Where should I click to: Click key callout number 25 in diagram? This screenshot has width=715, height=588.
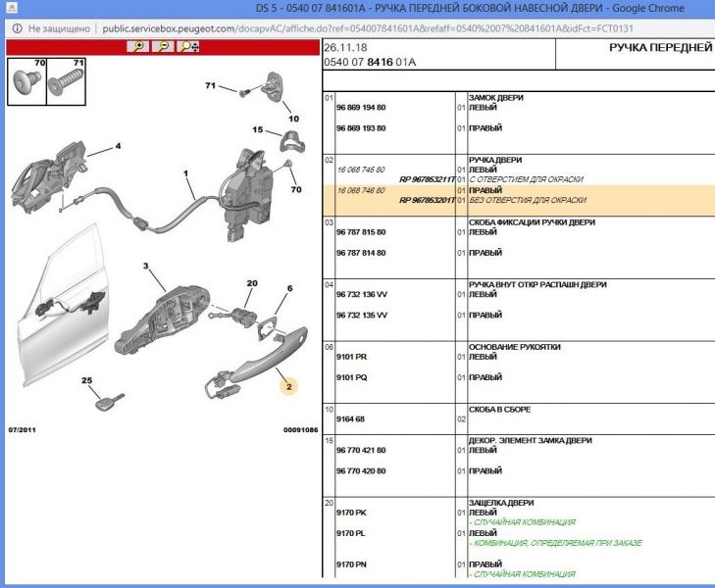(86, 380)
